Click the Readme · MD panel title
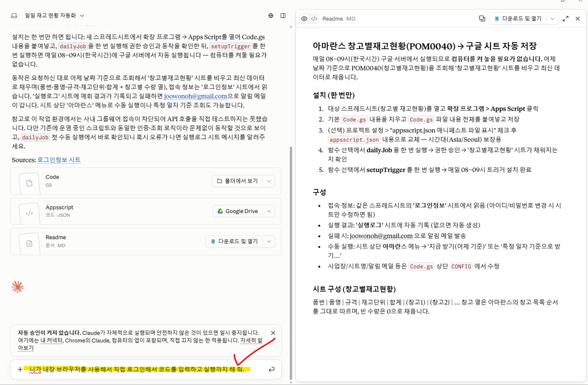This screenshot has height=385, width=588. [339, 18]
